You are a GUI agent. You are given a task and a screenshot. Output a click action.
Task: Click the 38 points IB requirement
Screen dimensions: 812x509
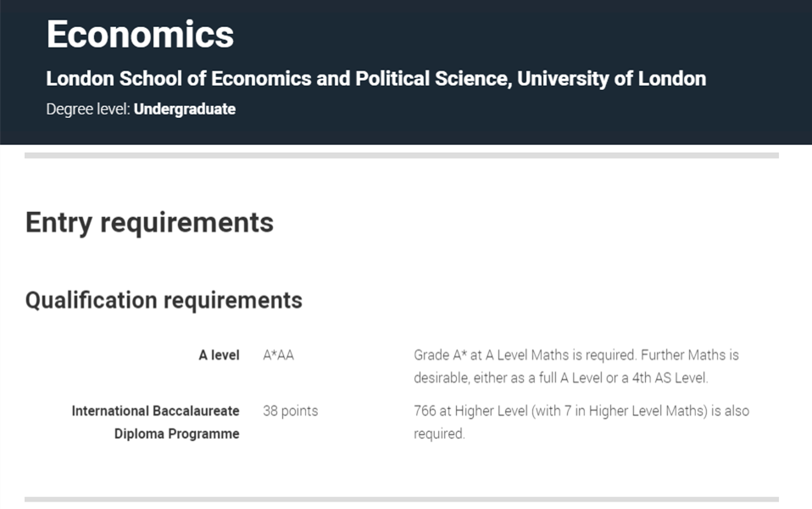tap(291, 411)
